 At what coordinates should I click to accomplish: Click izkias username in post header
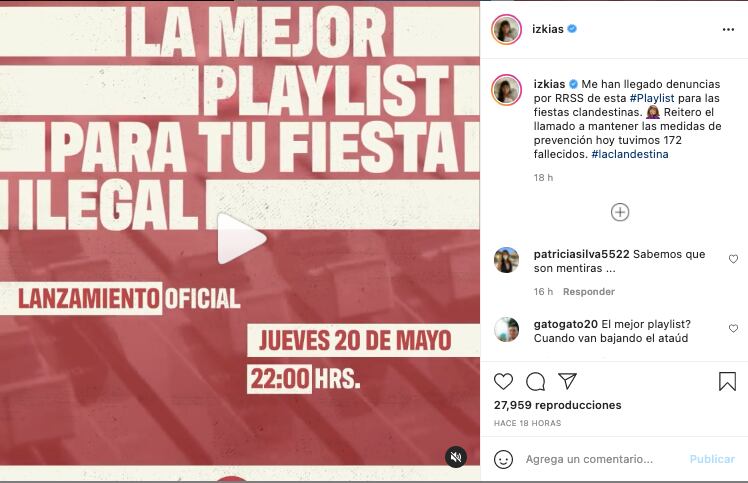pyautogui.click(x=548, y=29)
